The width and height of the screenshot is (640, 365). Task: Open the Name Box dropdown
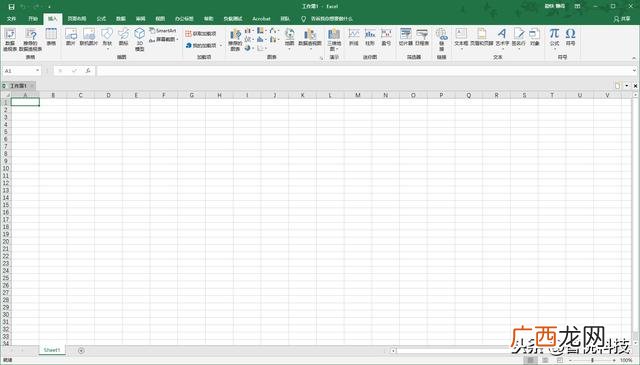coord(38,71)
